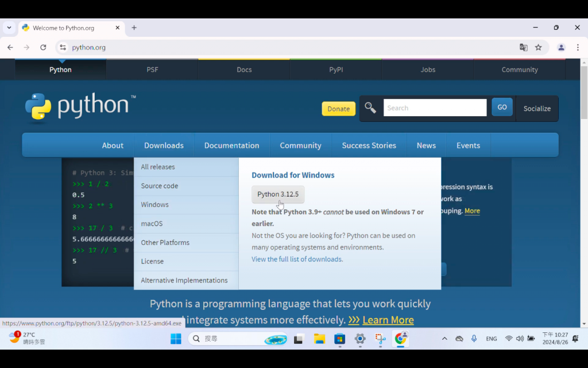588x368 pixels.
Task: Choose License in Downloads menu
Action: point(186,262)
